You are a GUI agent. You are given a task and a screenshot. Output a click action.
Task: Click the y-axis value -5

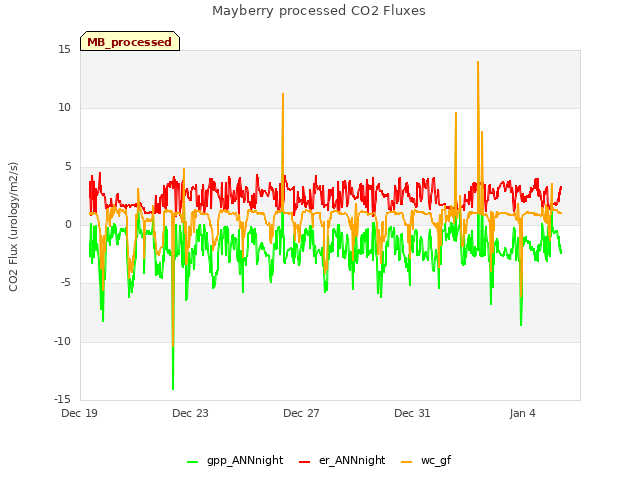click(66, 282)
